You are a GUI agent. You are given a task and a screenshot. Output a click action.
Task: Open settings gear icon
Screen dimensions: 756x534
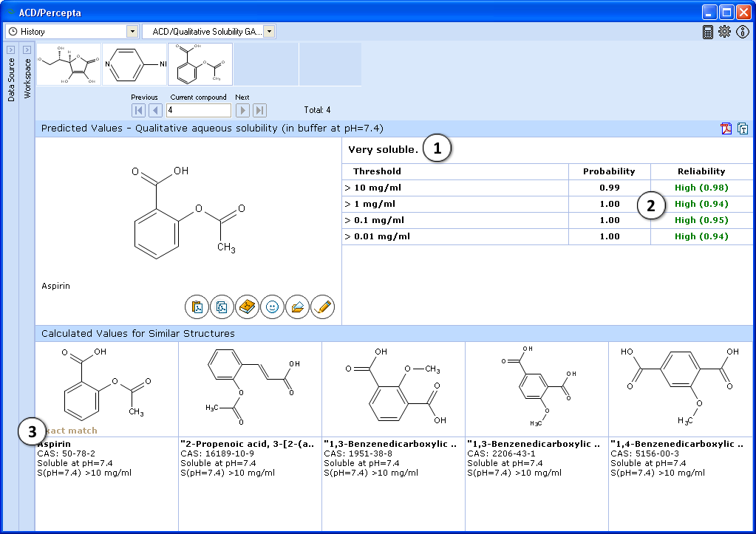(725, 32)
